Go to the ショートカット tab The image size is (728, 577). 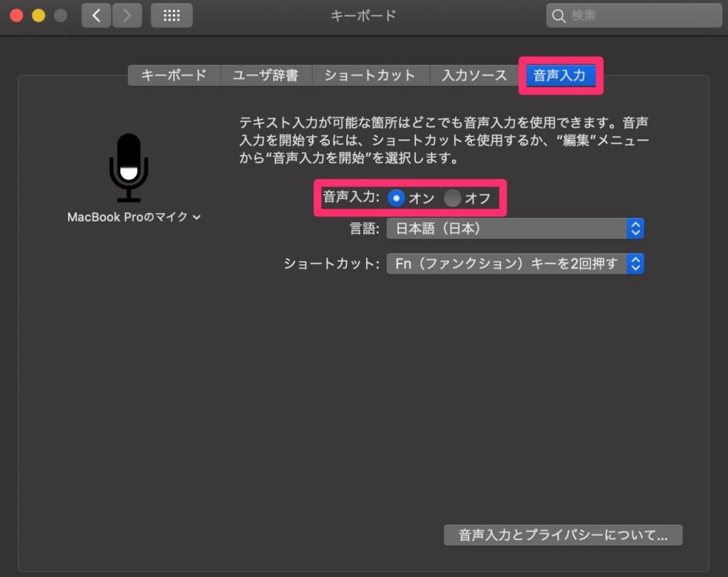click(370, 75)
